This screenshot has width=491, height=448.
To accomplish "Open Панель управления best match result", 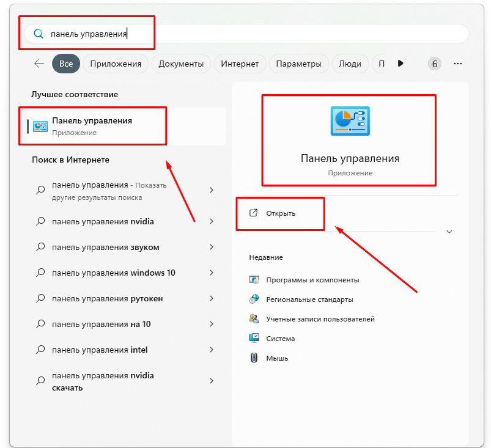I will coord(126,126).
